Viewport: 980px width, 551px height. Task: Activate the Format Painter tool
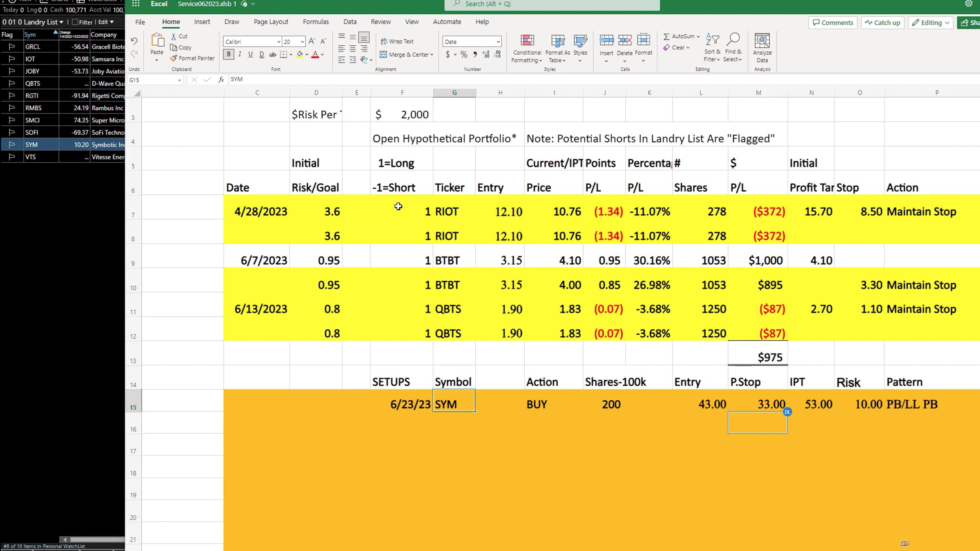[x=192, y=58]
